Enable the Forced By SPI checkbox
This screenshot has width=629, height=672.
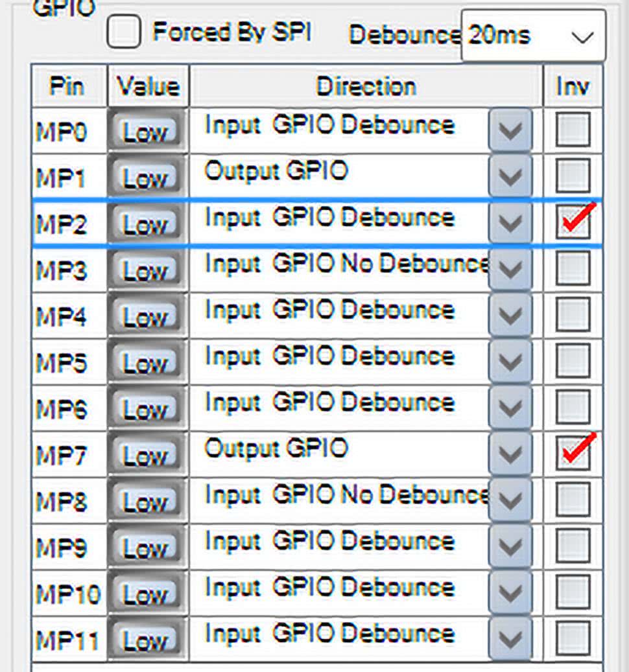pyautogui.click(x=123, y=32)
